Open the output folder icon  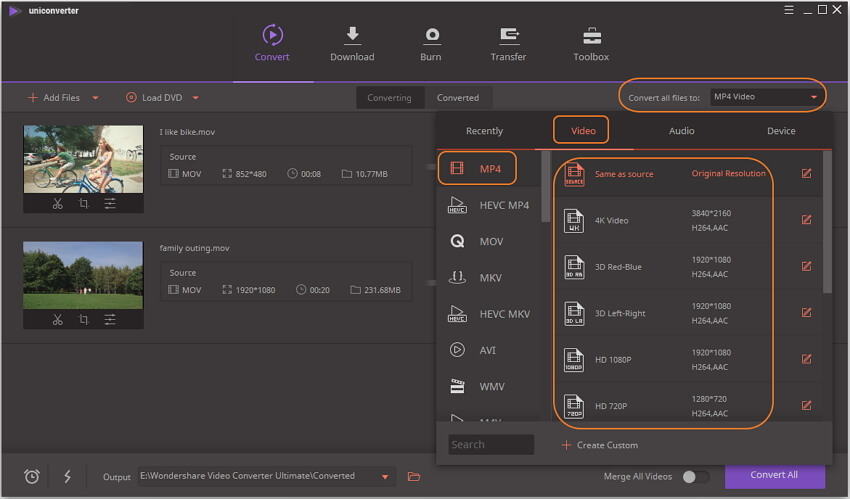[414, 477]
